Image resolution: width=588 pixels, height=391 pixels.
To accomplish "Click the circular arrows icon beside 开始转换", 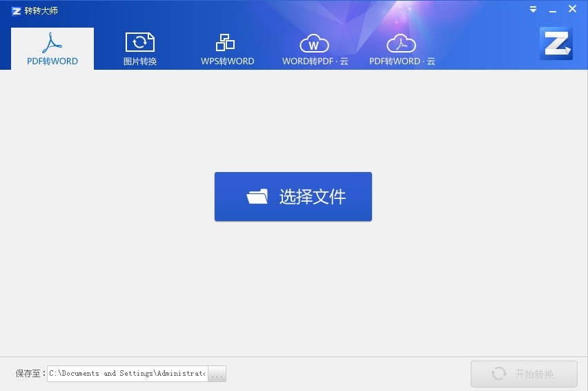I will tap(499, 373).
